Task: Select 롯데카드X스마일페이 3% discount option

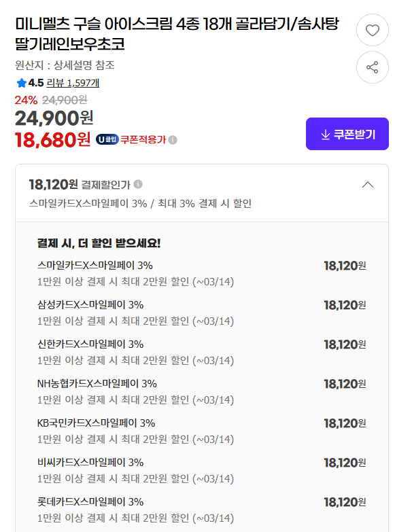Action: pyautogui.click(x=201, y=510)
